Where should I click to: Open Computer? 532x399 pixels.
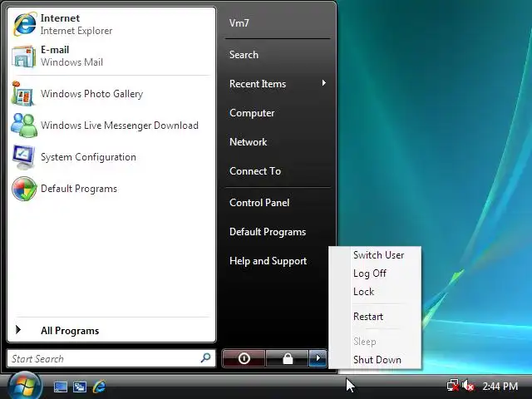(252, 113)
